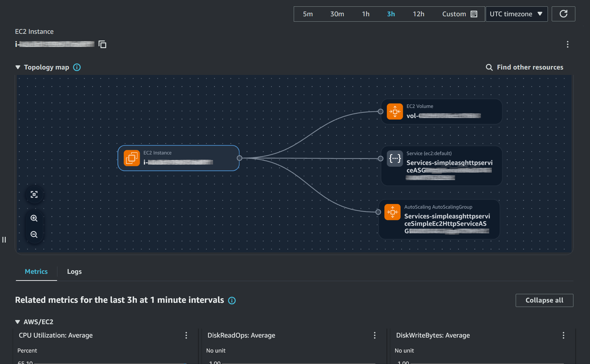Image resolution: width=590 pixels, height=364 pixels.
Task: Open the instance options three-dot menu top right
Action: [x=568, y=44]
